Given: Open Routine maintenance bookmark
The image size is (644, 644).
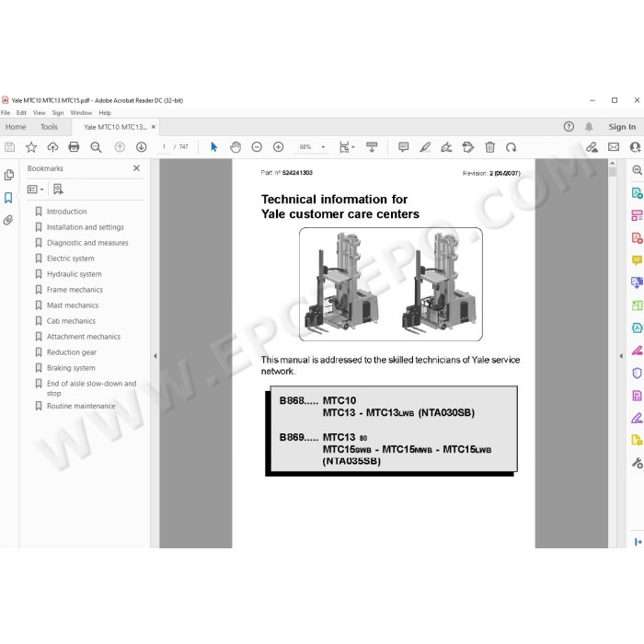Looking at the screenshot, I should point(81,406).
